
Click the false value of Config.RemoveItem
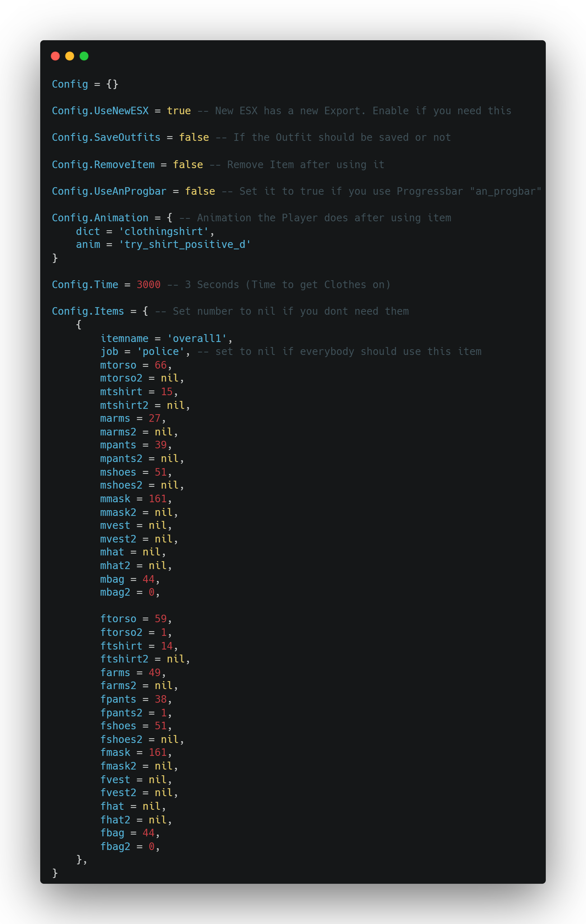coord(188,165)
